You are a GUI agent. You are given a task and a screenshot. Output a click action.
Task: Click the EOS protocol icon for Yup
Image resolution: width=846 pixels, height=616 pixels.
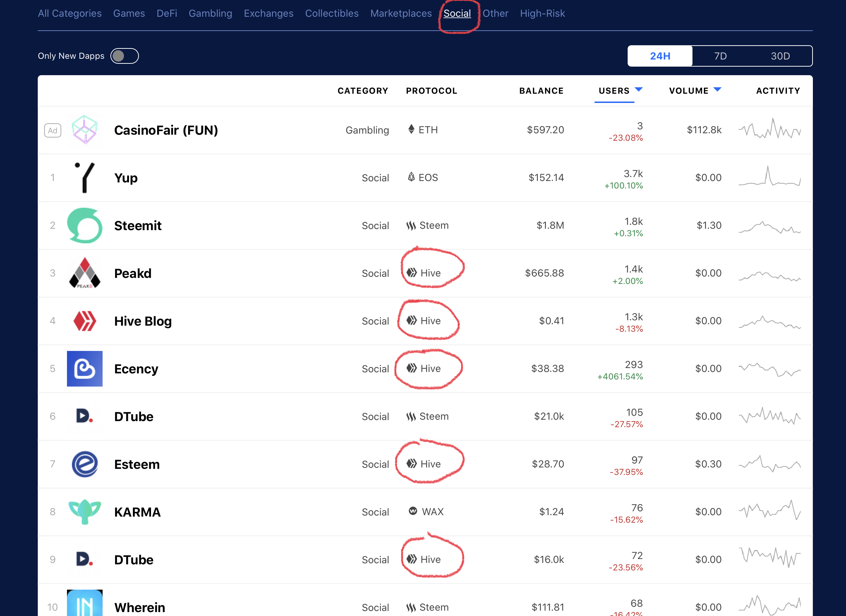click(x=411, y=177)
